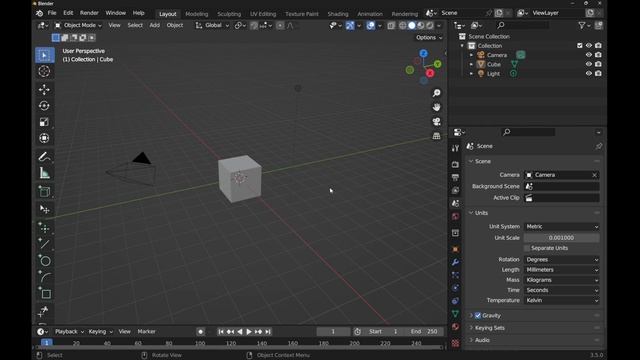Pin the Scene properties panel

click(x=599, y=146)
